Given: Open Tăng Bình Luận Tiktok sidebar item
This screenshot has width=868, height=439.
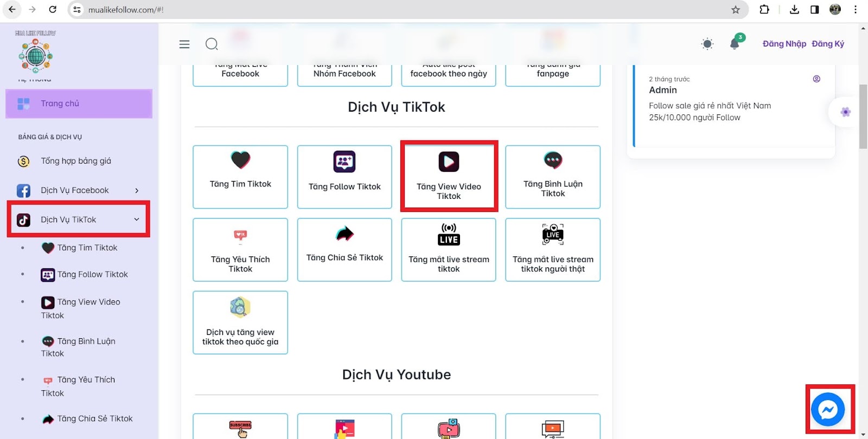Looking at the screenshot, I should coord(79,347).
